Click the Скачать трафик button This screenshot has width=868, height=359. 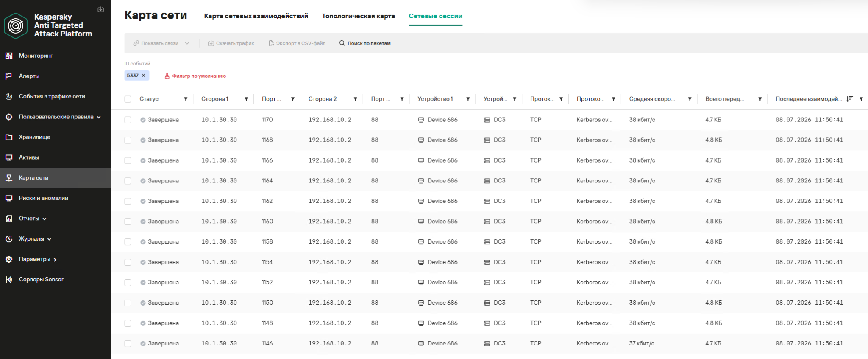tap(231, 43)
